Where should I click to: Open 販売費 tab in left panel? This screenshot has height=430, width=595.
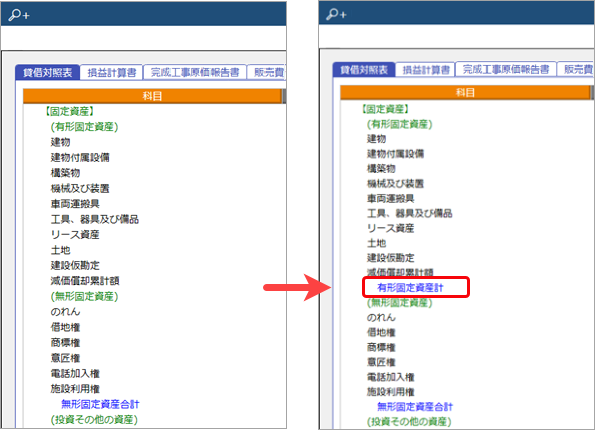coord(267,72)
